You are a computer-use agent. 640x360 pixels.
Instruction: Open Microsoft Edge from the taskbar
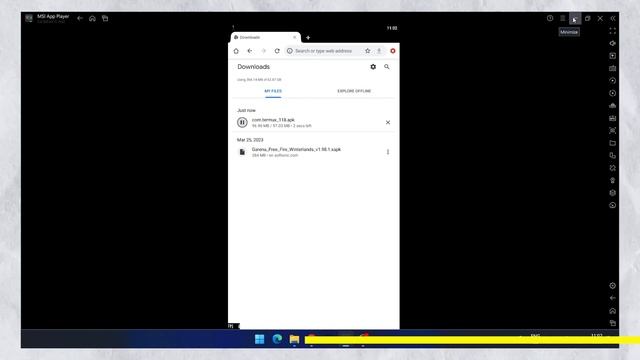tap(277, 339)
